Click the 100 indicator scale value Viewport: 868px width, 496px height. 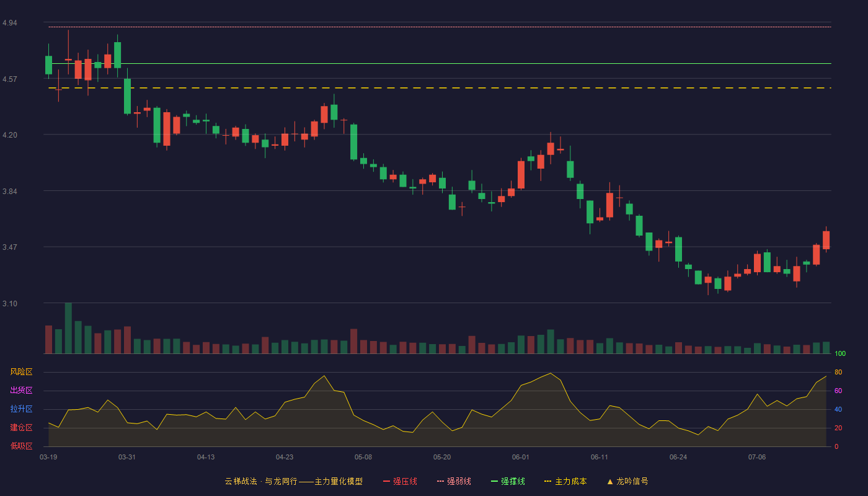click(840, 353)
